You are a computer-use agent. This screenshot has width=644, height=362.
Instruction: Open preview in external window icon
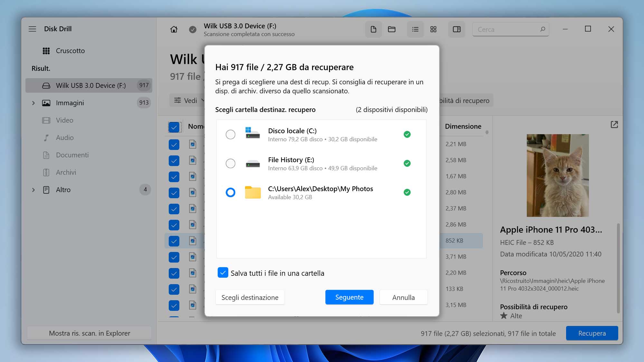614,125
